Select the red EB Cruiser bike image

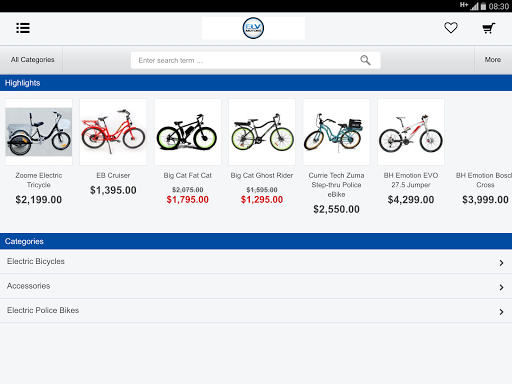[113, 132]
